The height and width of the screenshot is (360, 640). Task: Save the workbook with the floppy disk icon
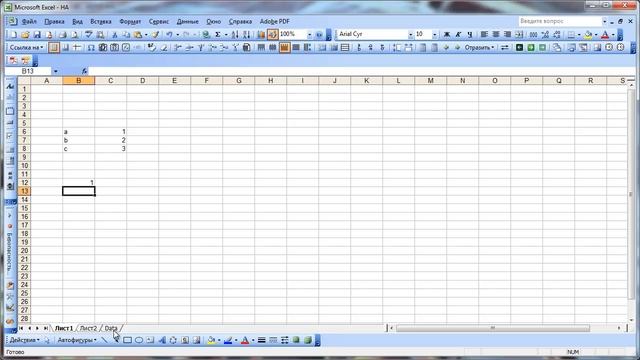coord(37,35)
